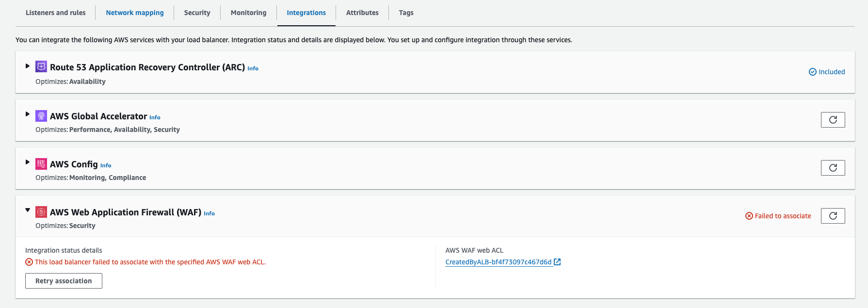Click the 'Integration status details' label
Image resolution: width=868 pixels, height=308 pixels.
pyautogui.click(x=64, y=250)
